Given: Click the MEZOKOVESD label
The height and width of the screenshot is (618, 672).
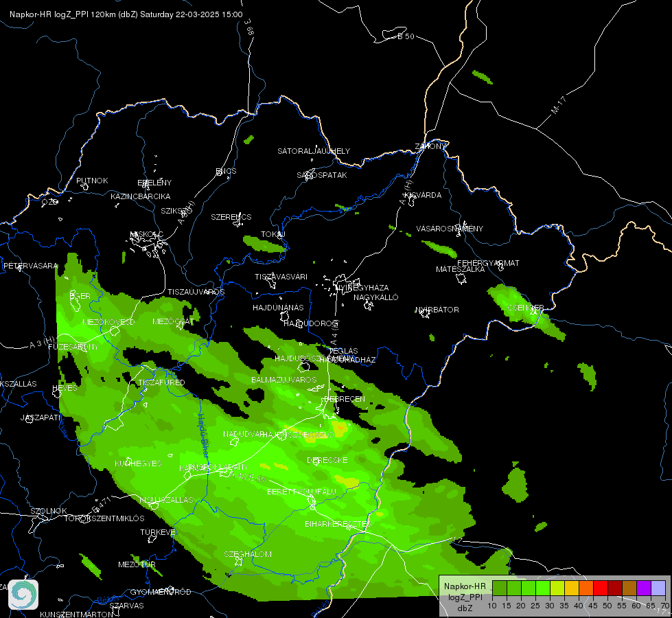Looking at the screenshot, I should [x=108, y=322].
